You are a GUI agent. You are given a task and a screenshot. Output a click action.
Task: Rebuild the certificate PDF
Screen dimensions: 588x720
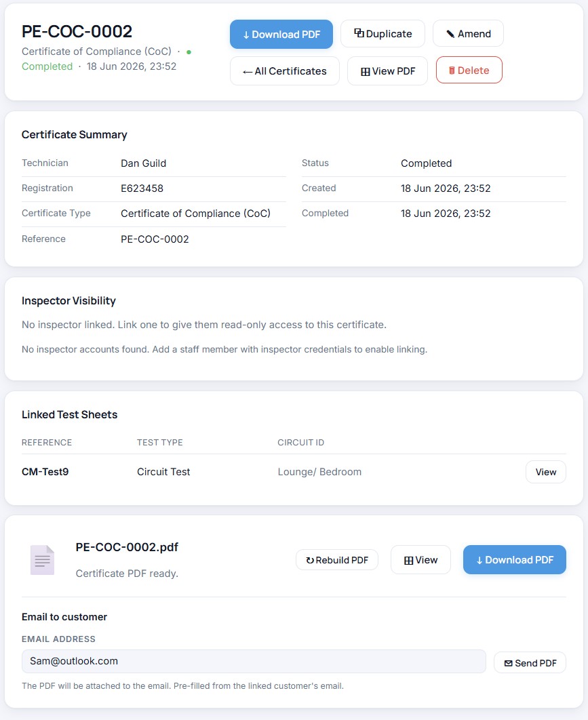click(337, 560)
